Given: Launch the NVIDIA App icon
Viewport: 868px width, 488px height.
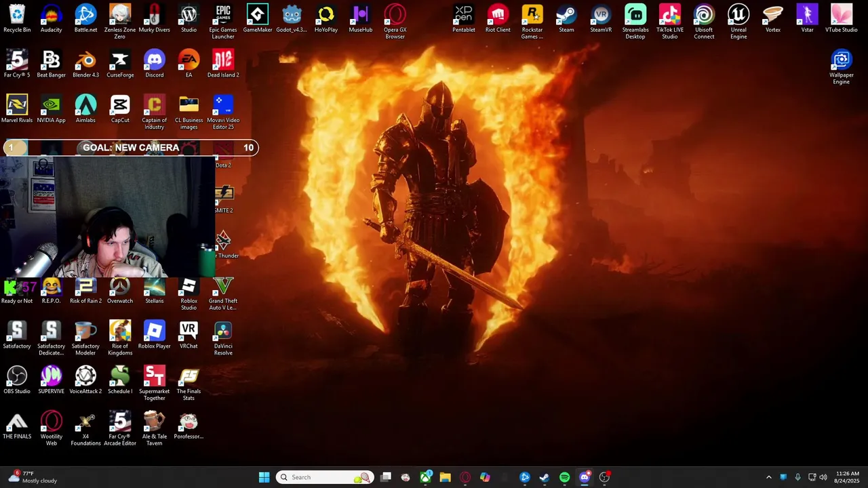Looking at the screenshot, I should (51, 109).
